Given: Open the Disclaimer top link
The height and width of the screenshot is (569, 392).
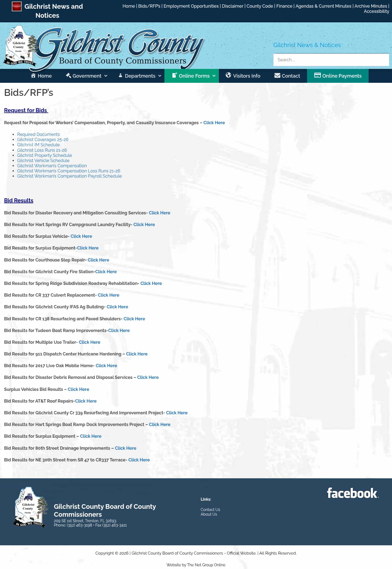Looking at the screenshot, I should coord(232,6).
